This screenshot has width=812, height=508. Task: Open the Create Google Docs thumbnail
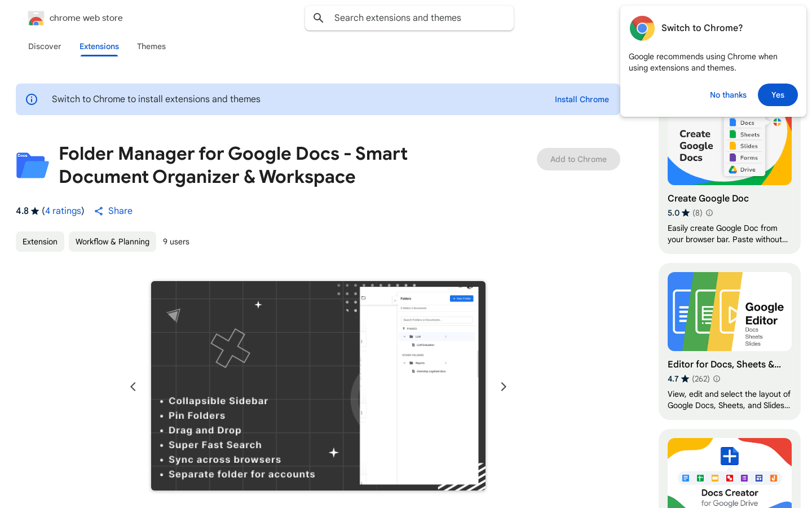coord(730,151)
